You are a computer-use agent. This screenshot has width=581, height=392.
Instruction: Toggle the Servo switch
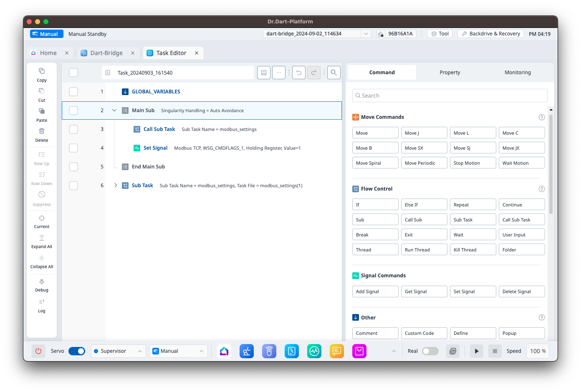77,351
